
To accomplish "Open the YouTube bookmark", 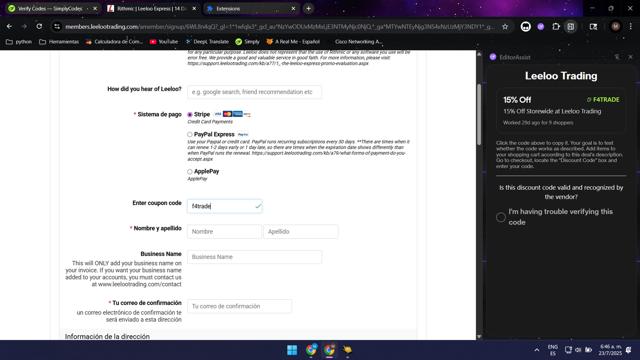I will coord(164,42).
